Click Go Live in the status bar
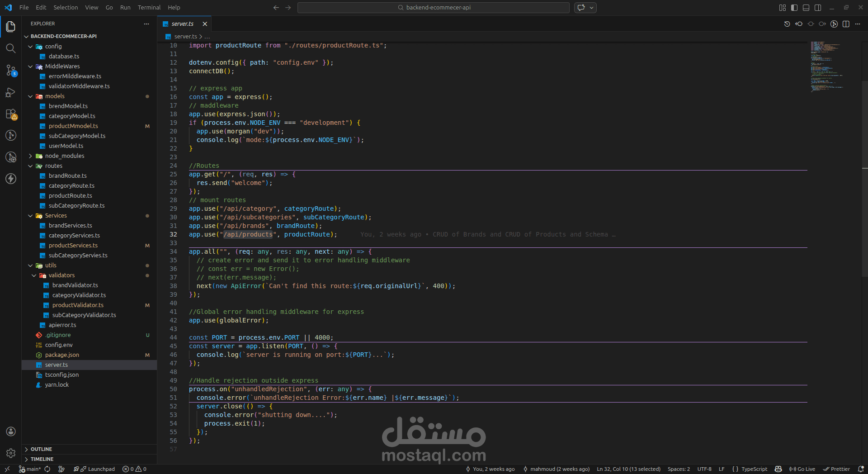 tap(802, 469)
